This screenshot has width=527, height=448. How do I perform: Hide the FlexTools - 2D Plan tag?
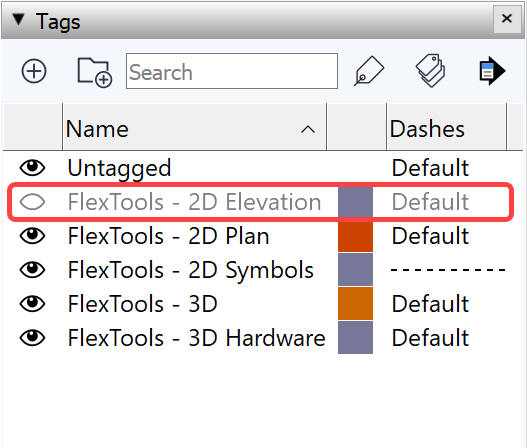(32, 236)
